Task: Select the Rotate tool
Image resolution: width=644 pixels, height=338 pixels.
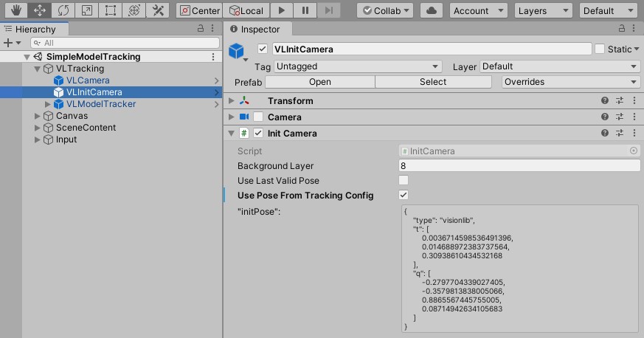Action: coord(63,10)
